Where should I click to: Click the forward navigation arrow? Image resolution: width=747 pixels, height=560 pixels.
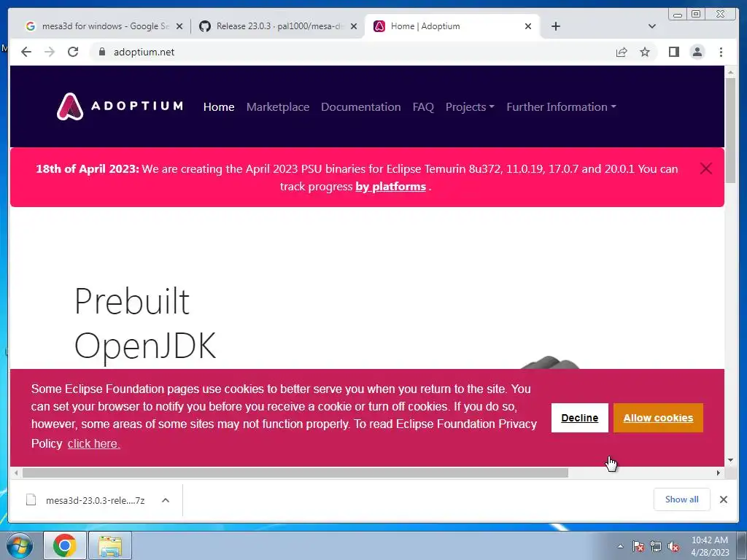pyautogui.click(x=50, y=52)
